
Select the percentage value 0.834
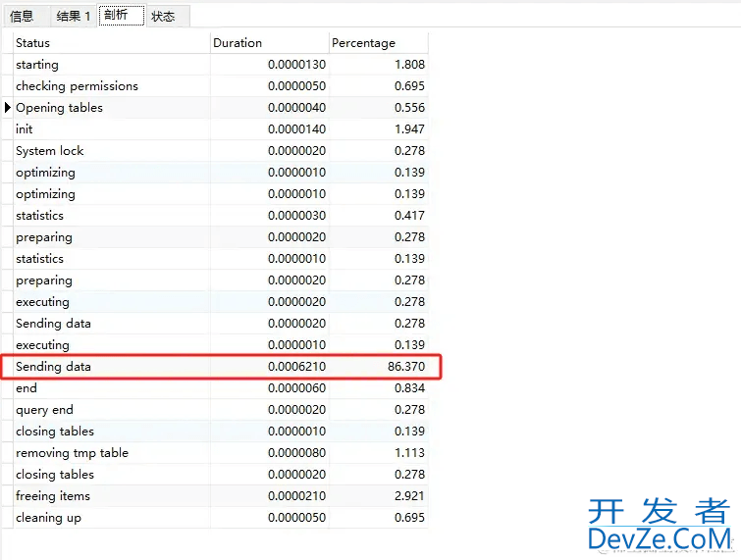pos(409,388)
